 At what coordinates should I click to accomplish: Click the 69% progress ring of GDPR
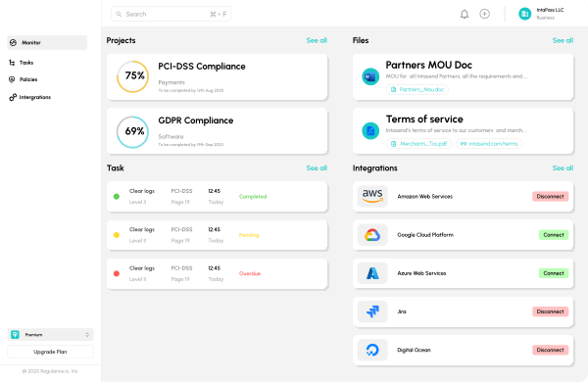point(133,131)
